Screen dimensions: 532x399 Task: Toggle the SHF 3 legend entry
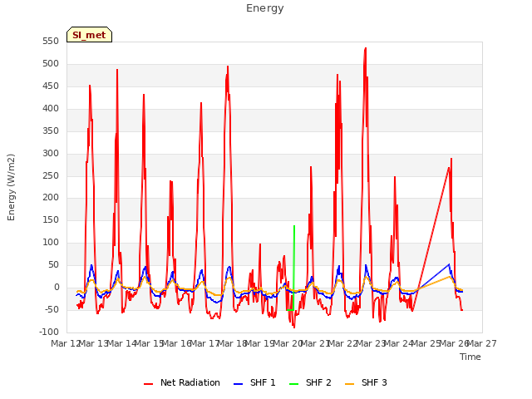click(x=366, y=382)
